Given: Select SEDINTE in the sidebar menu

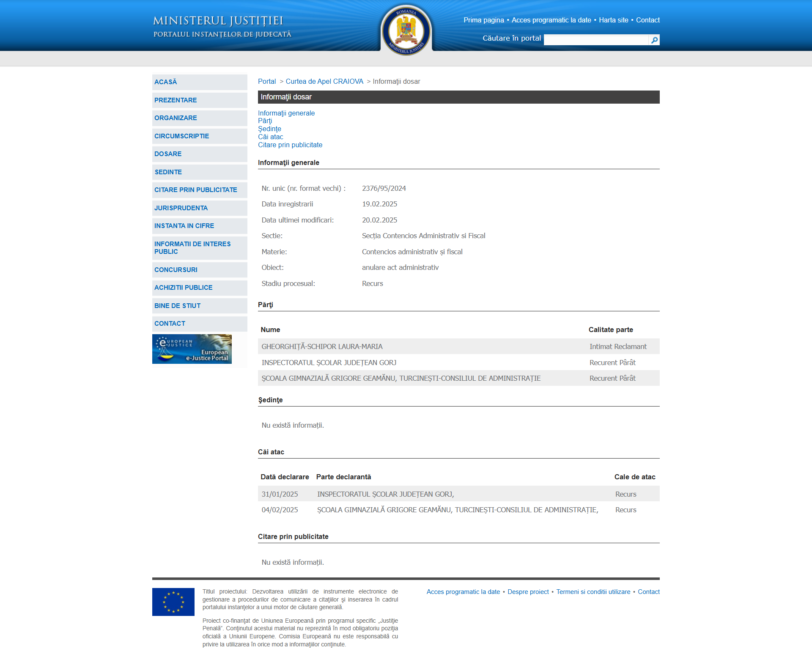Looking at the screenshot, I should (x=200, y=172).
